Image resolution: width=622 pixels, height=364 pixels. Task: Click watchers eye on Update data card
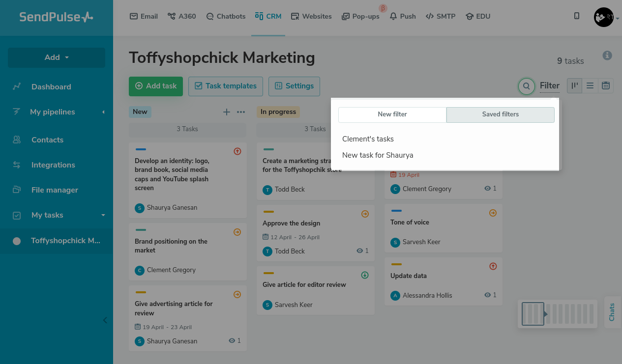click(x=488, y=295)
